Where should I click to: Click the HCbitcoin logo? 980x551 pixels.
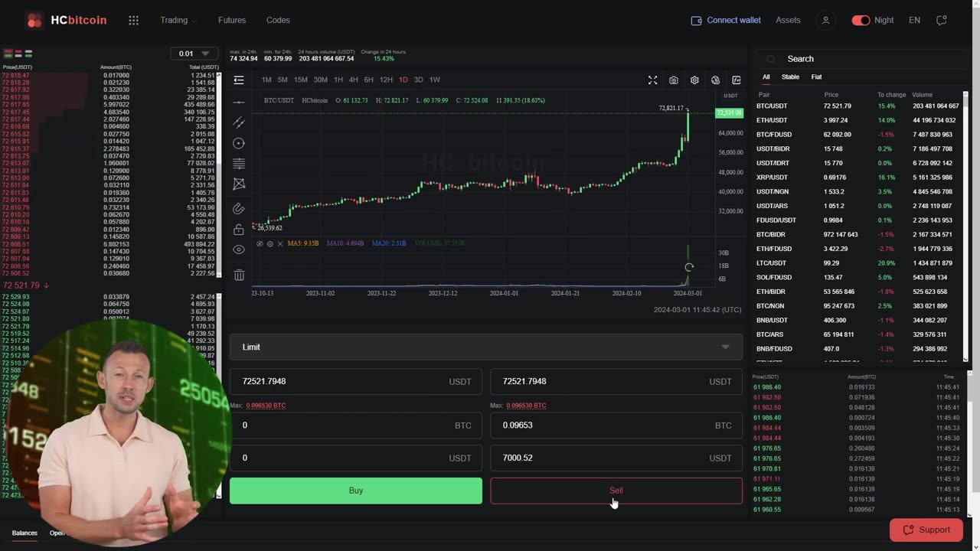[67, 21]
